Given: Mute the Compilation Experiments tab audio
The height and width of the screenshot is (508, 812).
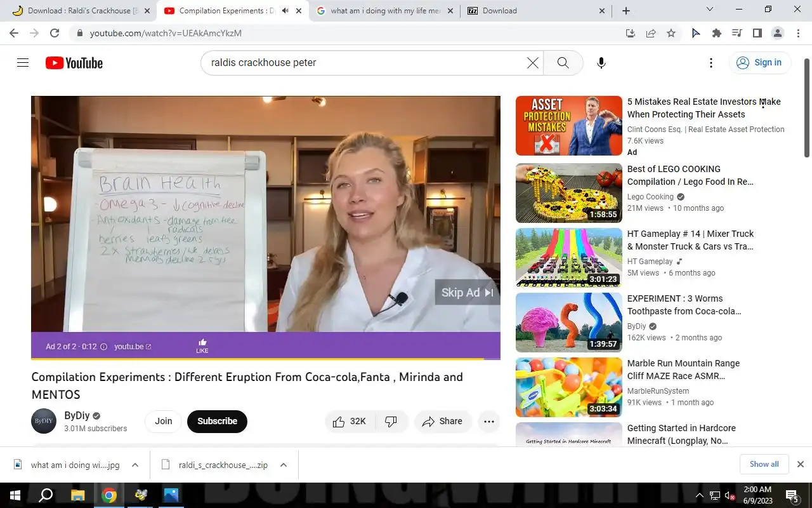Looking at the screenshot, I should click(x=285, y=11).
